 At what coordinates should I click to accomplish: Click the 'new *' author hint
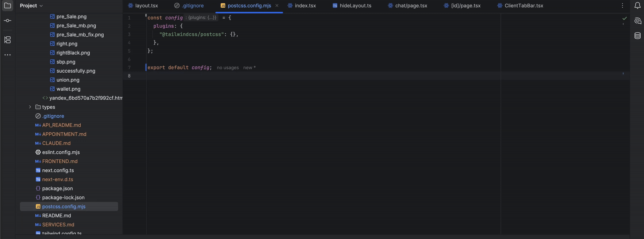click(x=249, y=68)
